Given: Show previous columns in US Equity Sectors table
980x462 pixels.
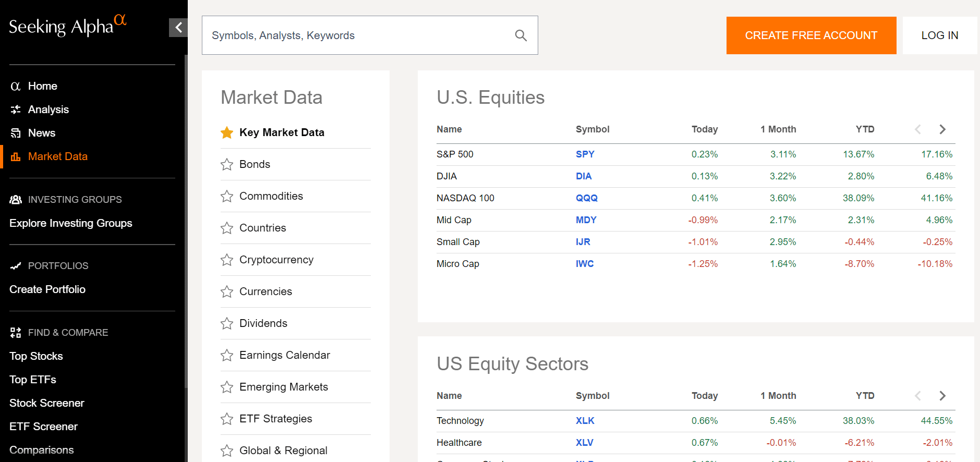Looking at the screenshot, I should click(x=918, y=396).
